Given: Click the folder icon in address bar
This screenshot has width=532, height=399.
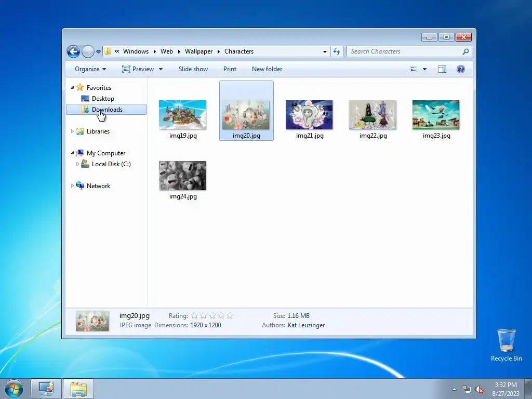Looking at the screenshot, I should 108,51.
